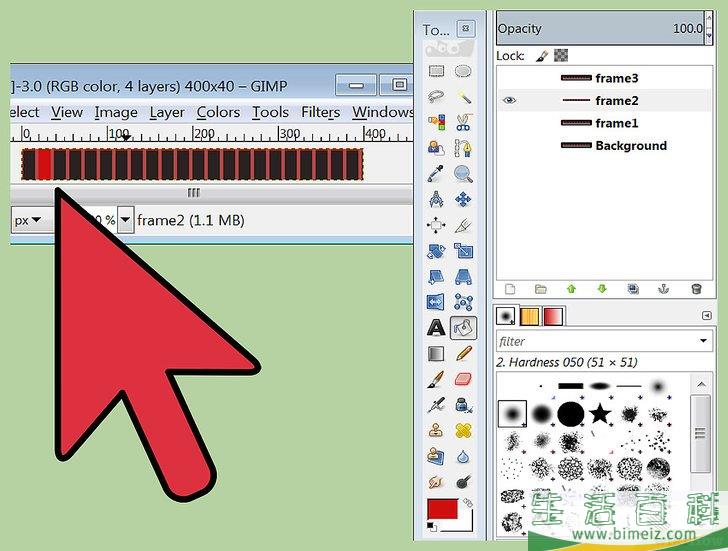This screenshot has width=728, height=551.
Task: Select the Move tool
Action: pyautogui.click(x=463, y=200)
